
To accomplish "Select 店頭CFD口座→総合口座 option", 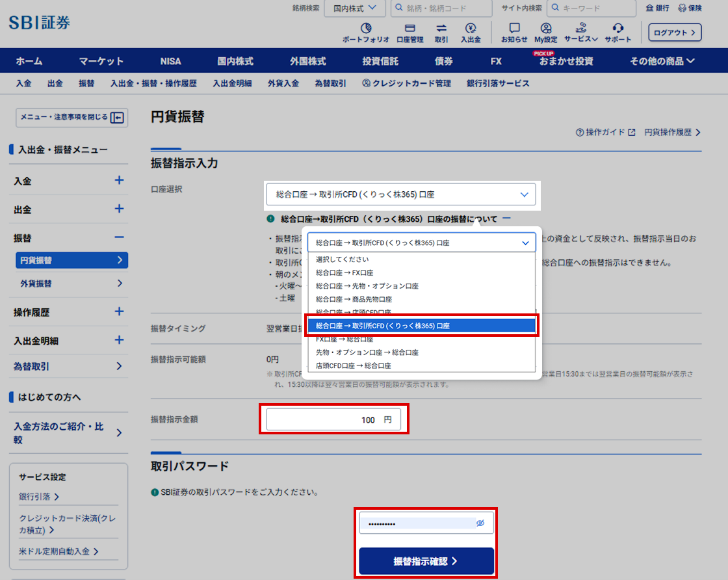I will coord(422,365).
